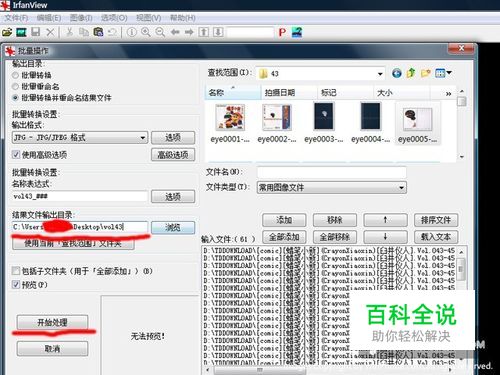500x375 pixels.
Task: Open the 选项 menu
Action: (x=114, y=18)
